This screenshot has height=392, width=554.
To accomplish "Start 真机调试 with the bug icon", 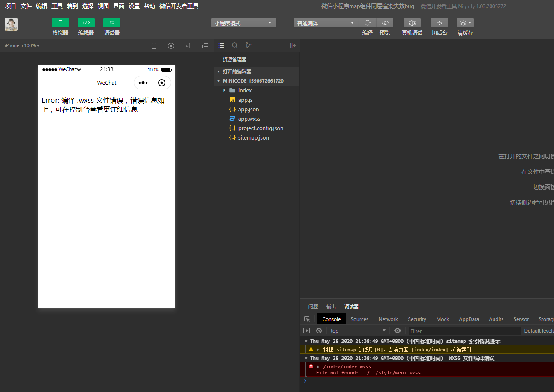I will pyautogui.click(x=412, y=23).
